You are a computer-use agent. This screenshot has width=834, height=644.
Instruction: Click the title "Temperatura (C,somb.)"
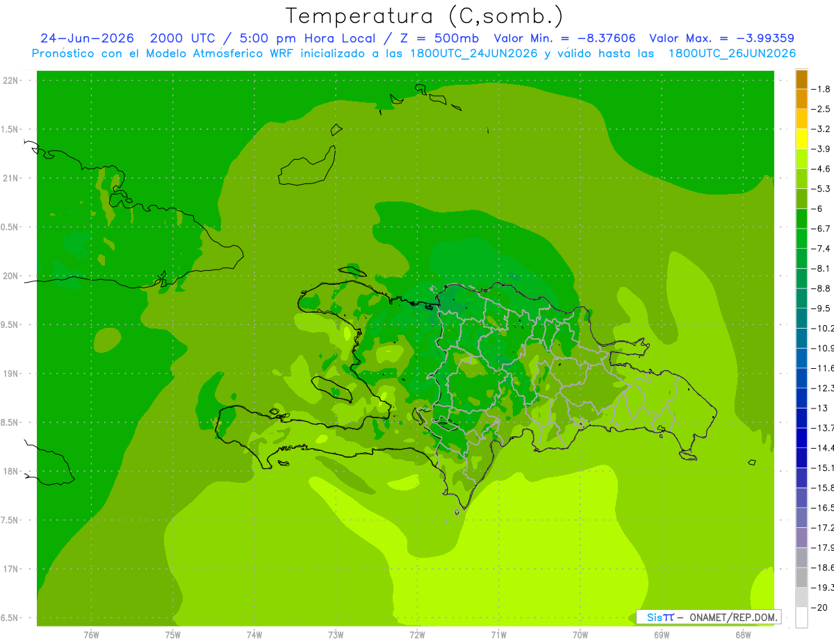(x=424, y=15)
